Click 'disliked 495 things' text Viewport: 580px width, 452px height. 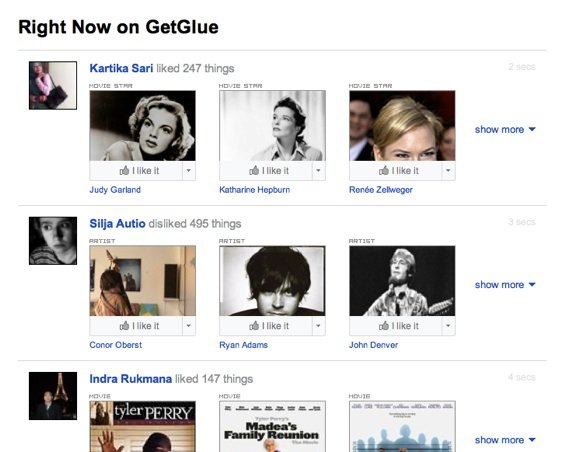pos(195,224)
